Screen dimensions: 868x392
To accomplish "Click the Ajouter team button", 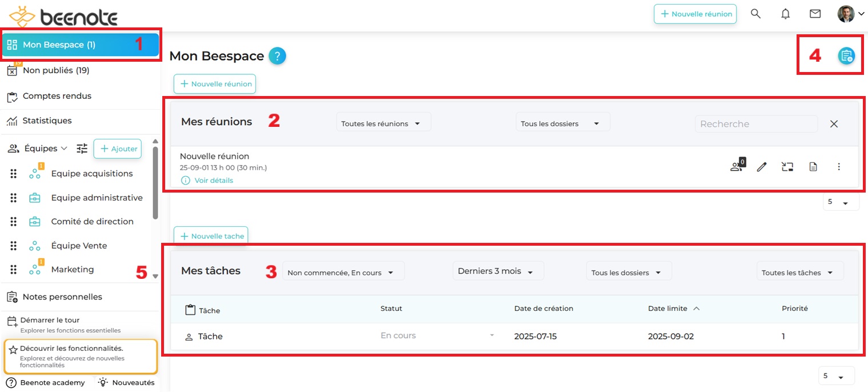I will 118,149.
